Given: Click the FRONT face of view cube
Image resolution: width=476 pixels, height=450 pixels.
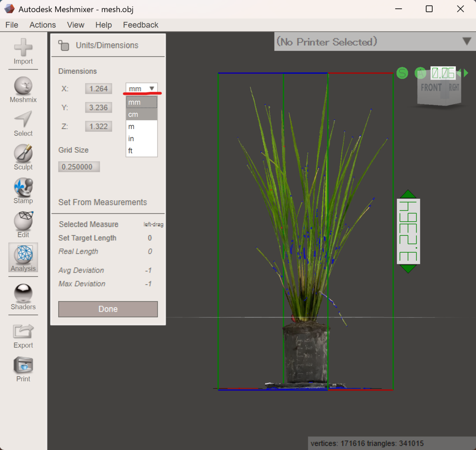Looking at the screenshot, I should click(431, 88).
